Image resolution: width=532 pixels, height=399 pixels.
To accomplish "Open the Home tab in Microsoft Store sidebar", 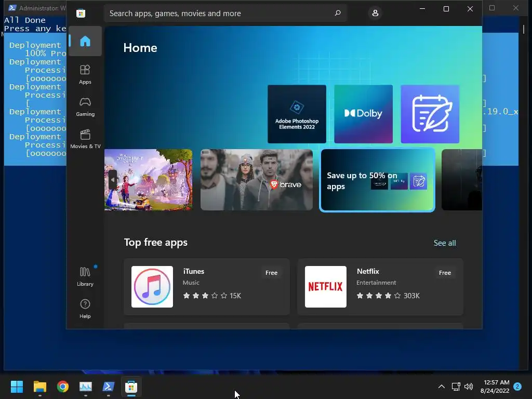I will [85, 41].
